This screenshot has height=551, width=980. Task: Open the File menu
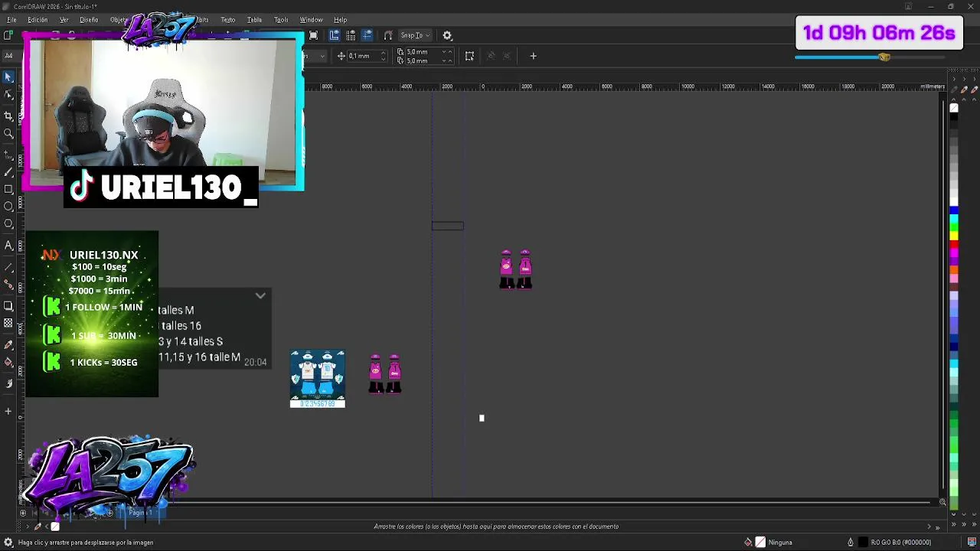(x=11, y=20)
